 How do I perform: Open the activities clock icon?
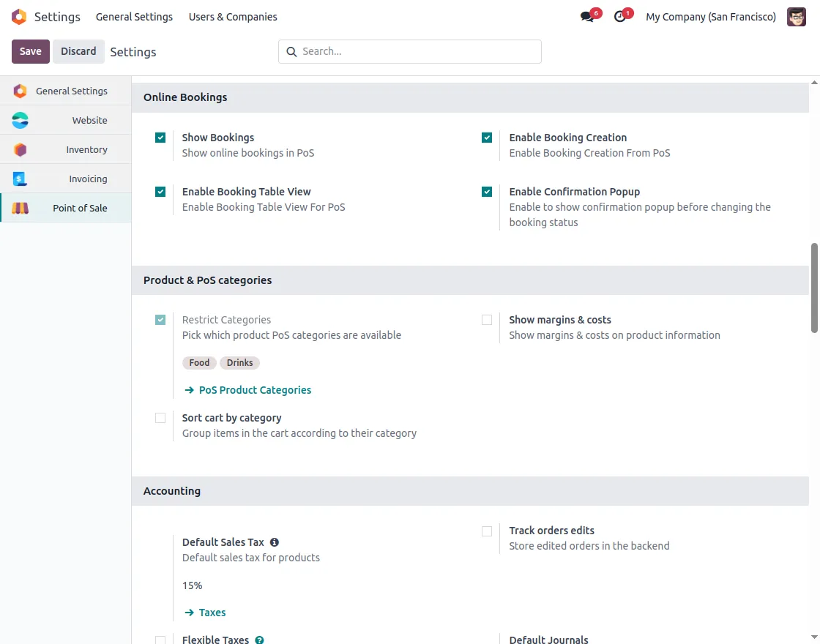pos(619,17)
